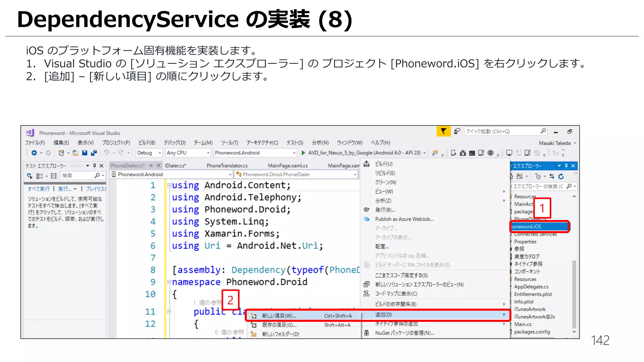
Task: Choose リビルド(E) in the context menu
Action: coord(435,173)
